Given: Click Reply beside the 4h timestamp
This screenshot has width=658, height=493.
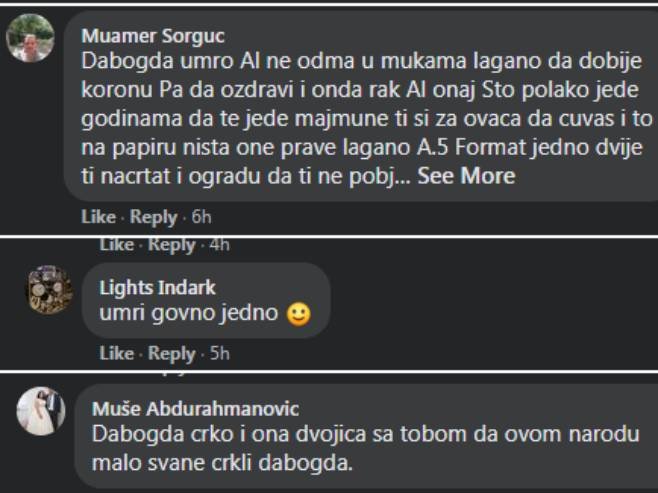Looking at the screenshot, I should (x=172, y=245).
